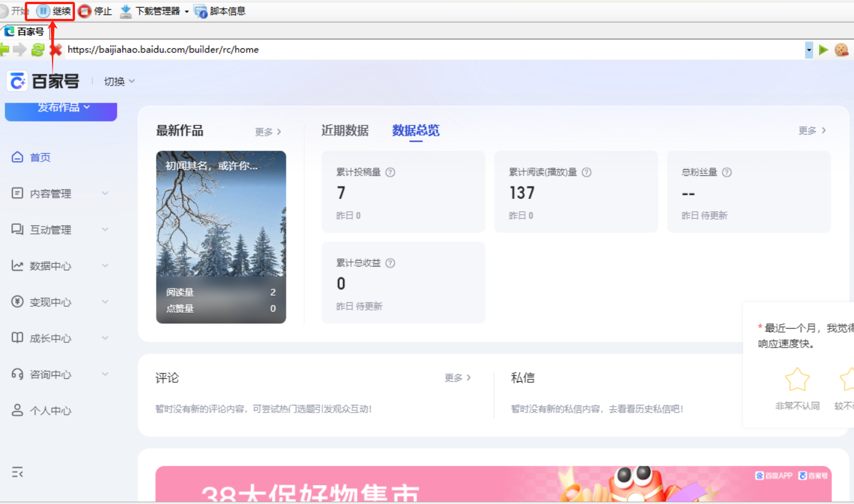Open the 下载管理器 download manager

(x=150, y=11)
